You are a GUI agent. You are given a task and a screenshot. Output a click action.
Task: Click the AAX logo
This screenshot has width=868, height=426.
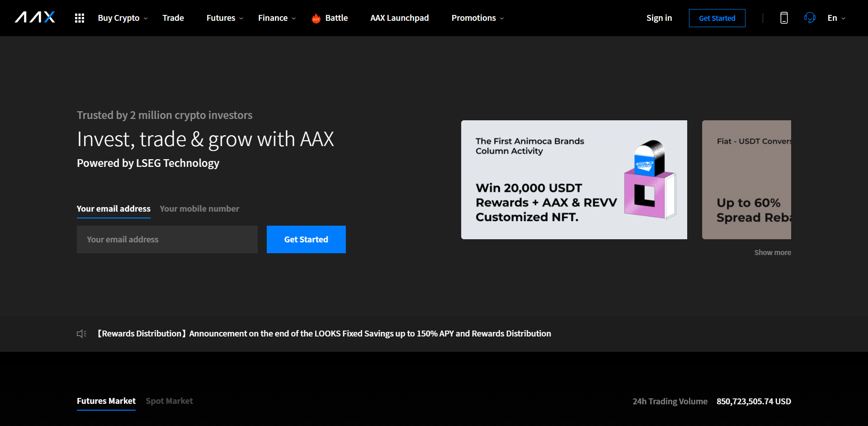coord(35,18)
